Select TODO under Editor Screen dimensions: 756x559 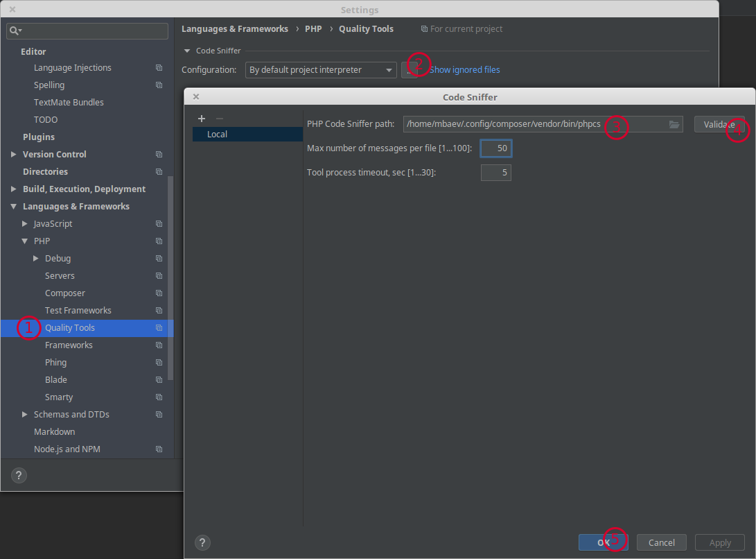(x=46, y=120)
